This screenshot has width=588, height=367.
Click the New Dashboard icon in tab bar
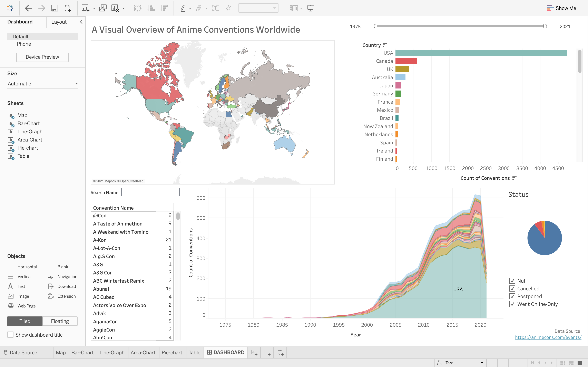coord(267,353)
